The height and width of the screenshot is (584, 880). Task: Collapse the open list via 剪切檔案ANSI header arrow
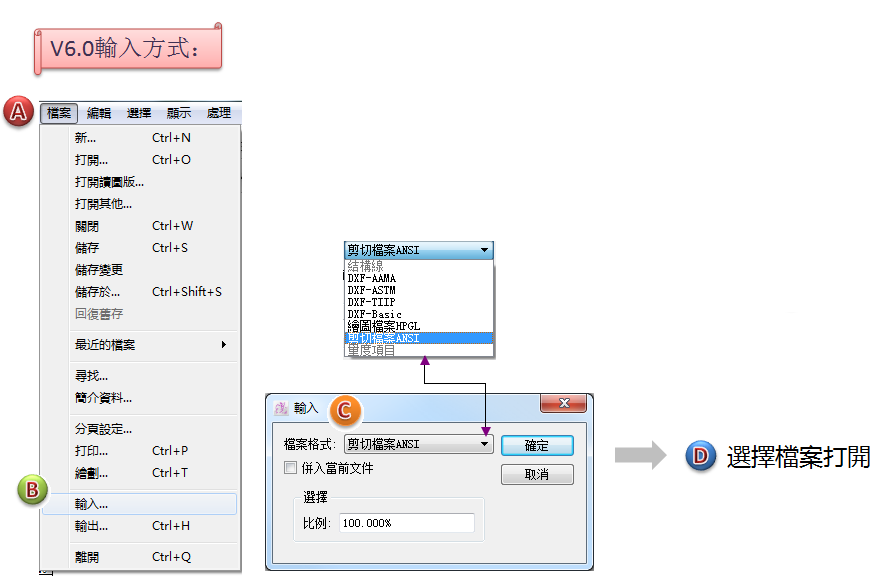coord(484,250)
